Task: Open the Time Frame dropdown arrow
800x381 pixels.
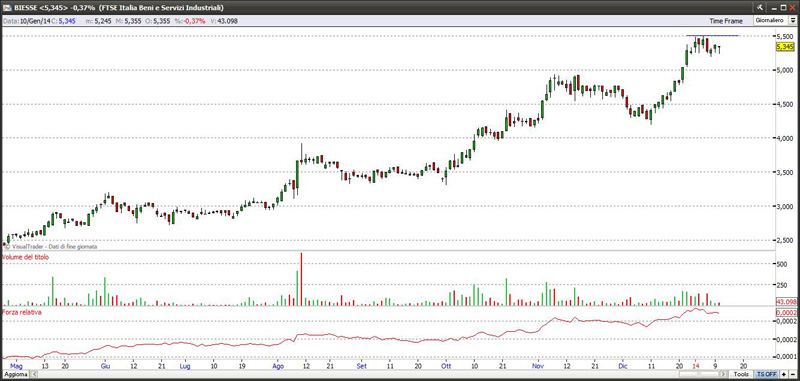Action: click(792, 20)
